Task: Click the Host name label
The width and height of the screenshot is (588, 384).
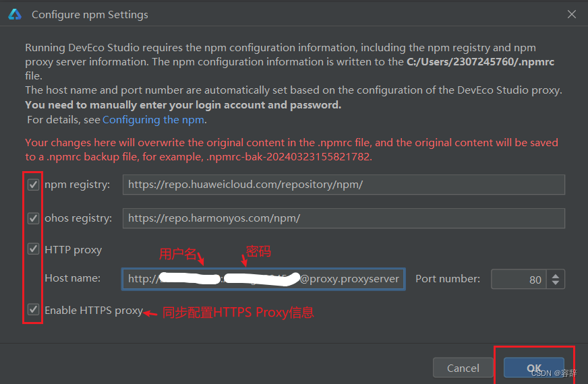Action: coord(72,278)
